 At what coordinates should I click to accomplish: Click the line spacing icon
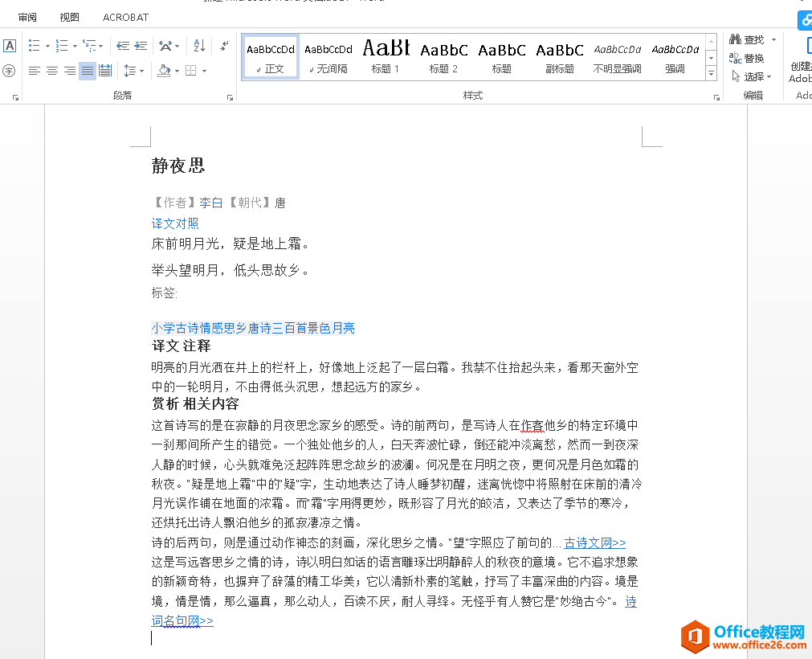pos(130,71)
